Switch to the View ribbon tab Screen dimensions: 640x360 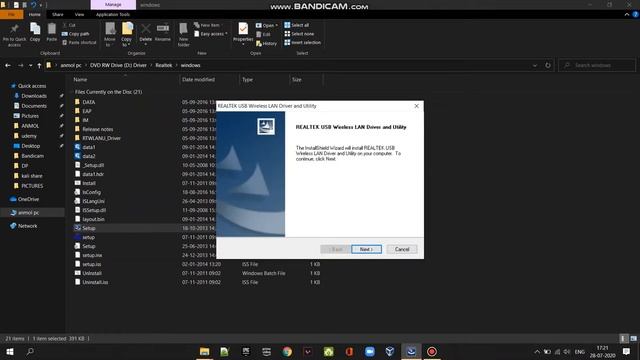pyautogui.click(x=79, y=15)
